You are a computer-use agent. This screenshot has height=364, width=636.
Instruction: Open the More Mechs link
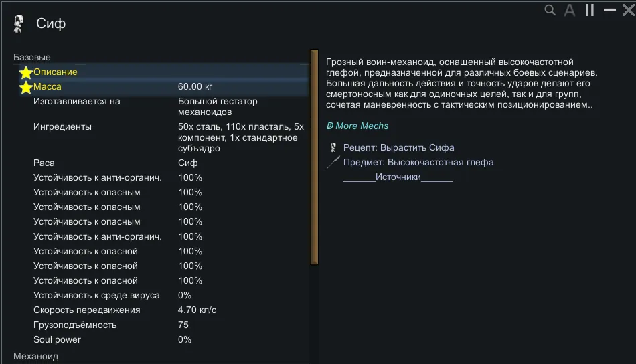pyautogui.click(x=362, y=126)
